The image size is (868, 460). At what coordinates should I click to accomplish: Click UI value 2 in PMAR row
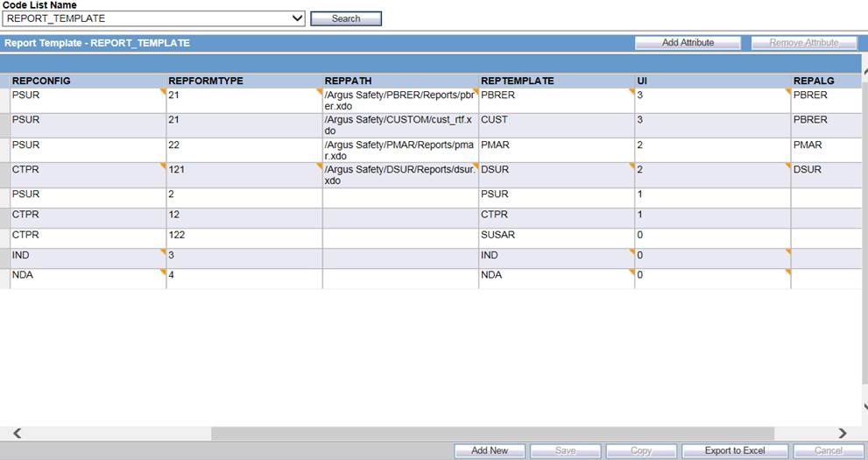713,150
